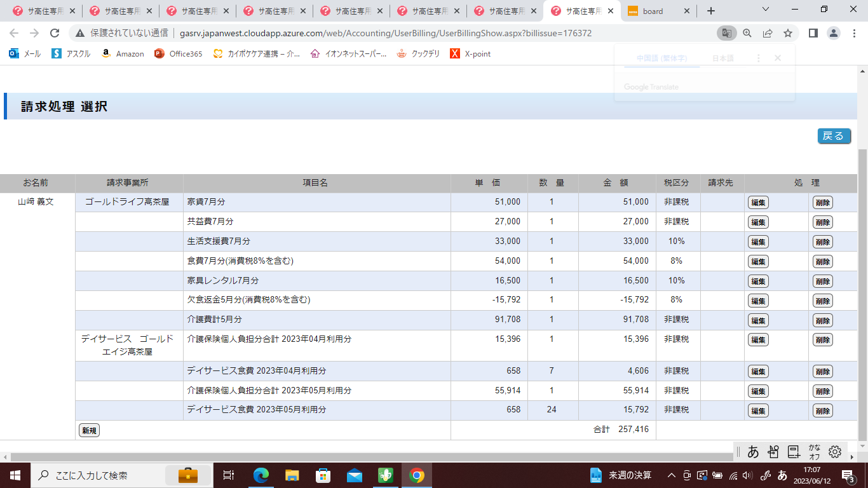
Task: Open IME settings gear icon
Action: 835,452
